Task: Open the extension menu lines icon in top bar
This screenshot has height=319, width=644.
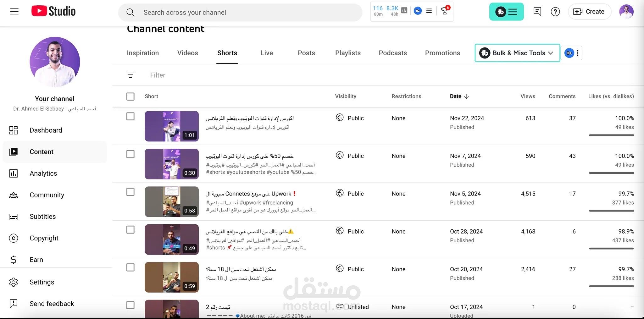Action: tap(429, 11)
